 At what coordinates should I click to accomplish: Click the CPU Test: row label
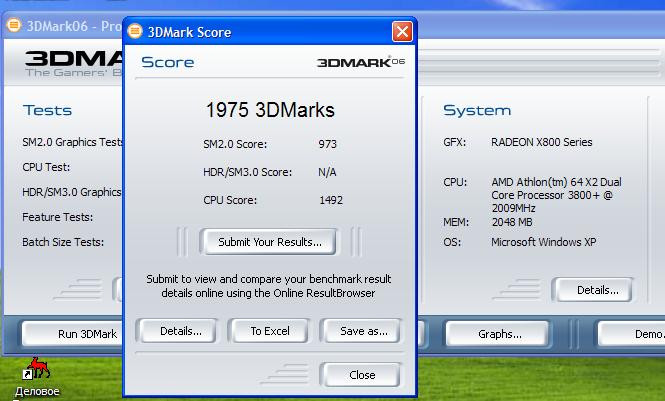(46, 167)
